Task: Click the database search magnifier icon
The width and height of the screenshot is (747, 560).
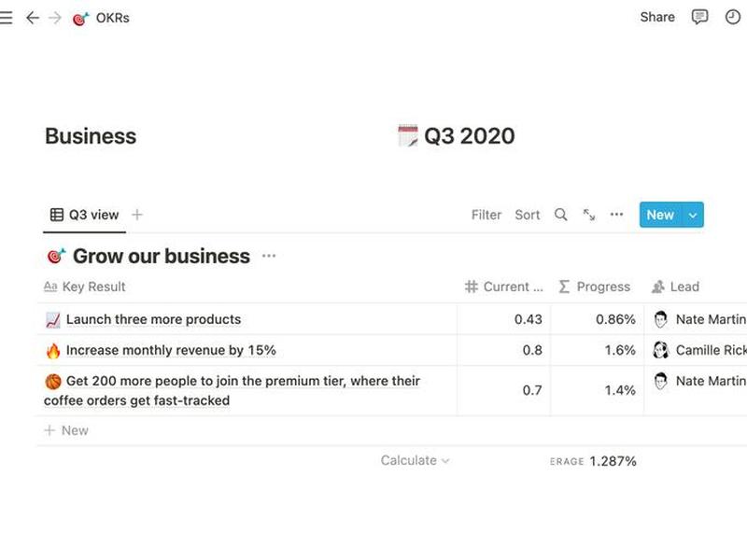Action: 561,215
